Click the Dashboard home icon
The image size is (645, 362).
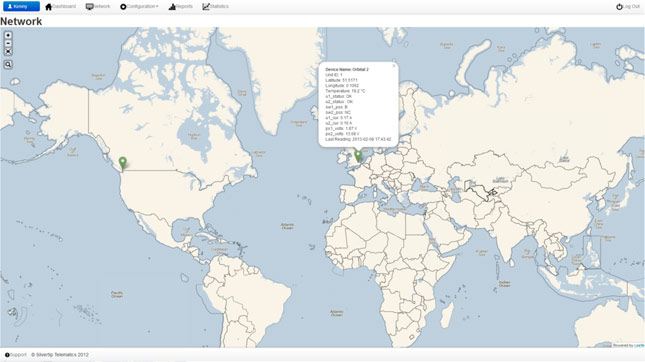49,7
